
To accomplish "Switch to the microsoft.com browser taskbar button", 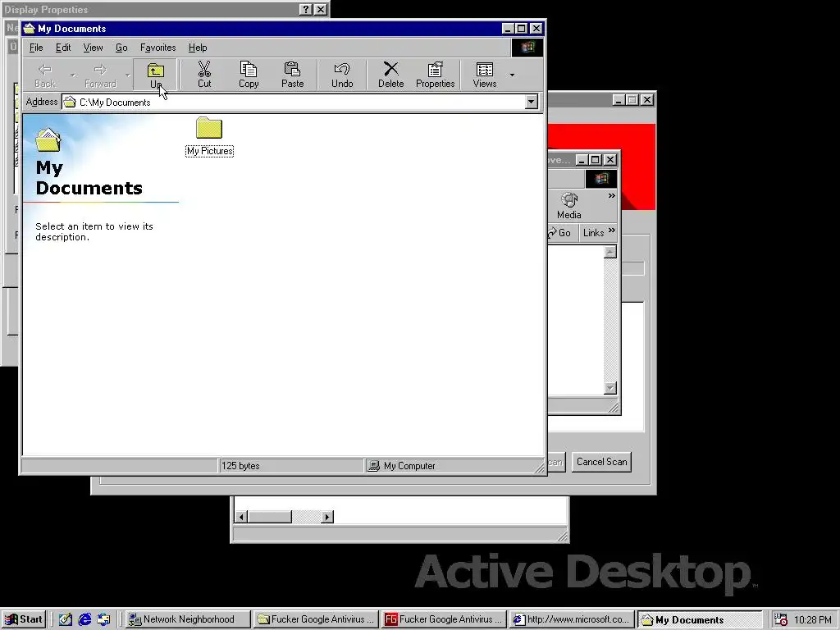I will (x=572, y=619).
